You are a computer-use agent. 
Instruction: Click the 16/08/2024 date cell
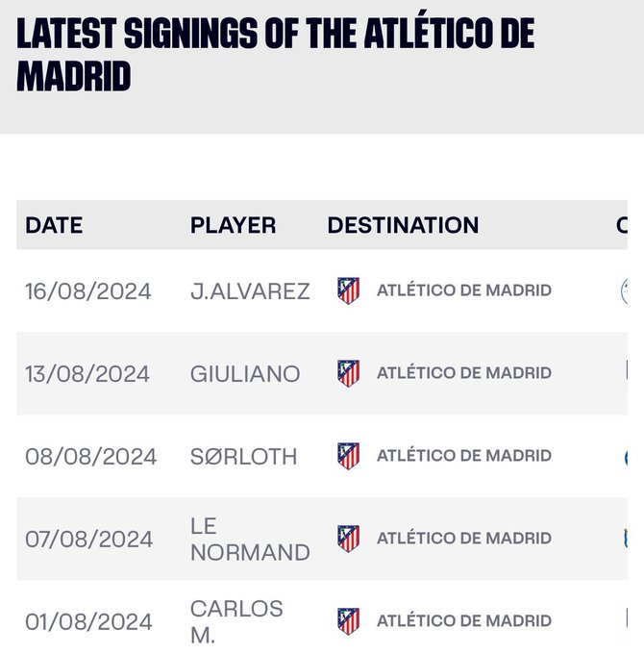[87, 291]
